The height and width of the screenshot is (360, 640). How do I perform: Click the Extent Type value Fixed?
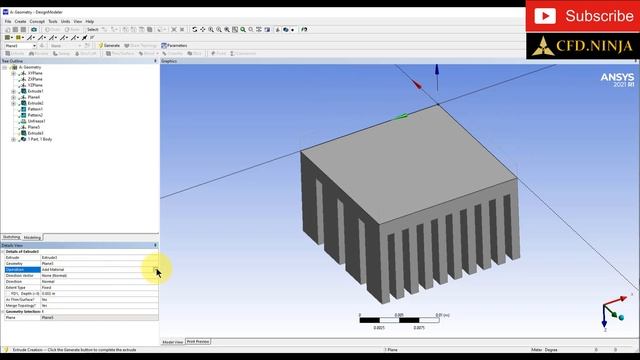(99, 288)
